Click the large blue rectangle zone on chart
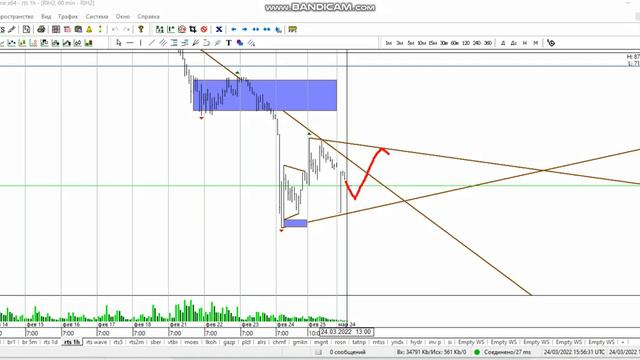 pyautogui.click(x=265, y=95)
